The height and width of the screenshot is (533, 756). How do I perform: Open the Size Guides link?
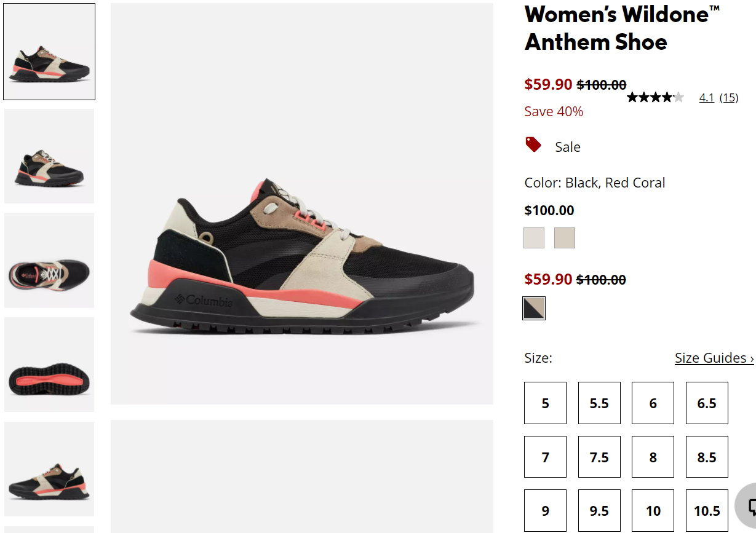(x=714, y=358)
